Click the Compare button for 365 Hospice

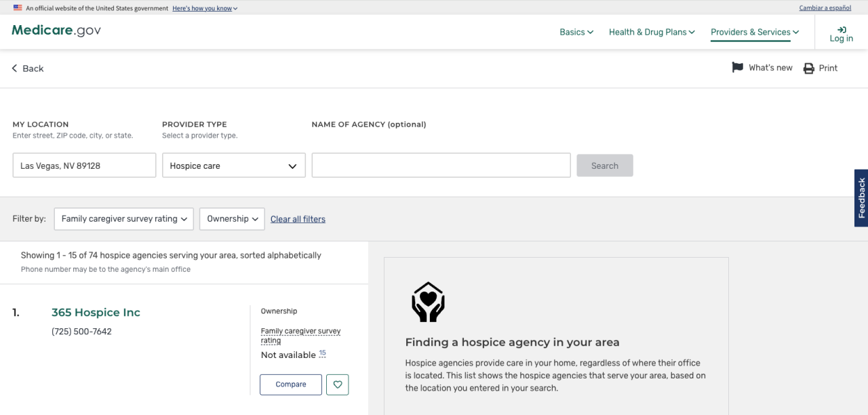coord(291,384)
